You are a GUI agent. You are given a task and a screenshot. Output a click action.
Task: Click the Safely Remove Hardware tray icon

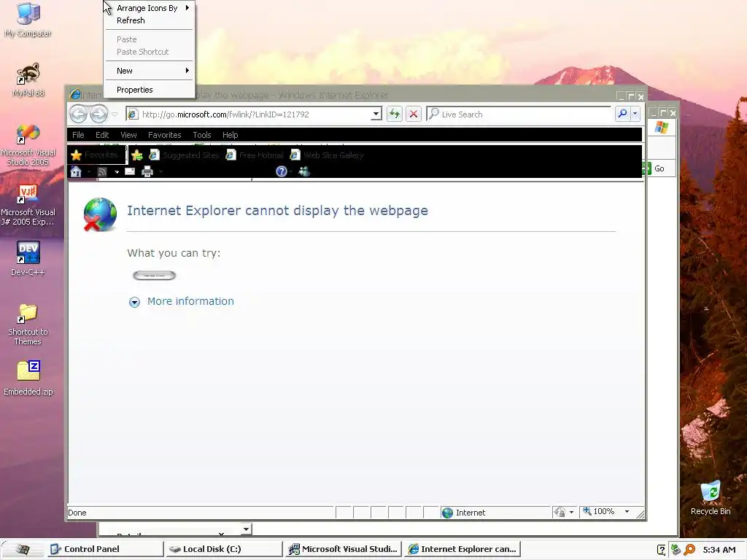pos(676,550)
